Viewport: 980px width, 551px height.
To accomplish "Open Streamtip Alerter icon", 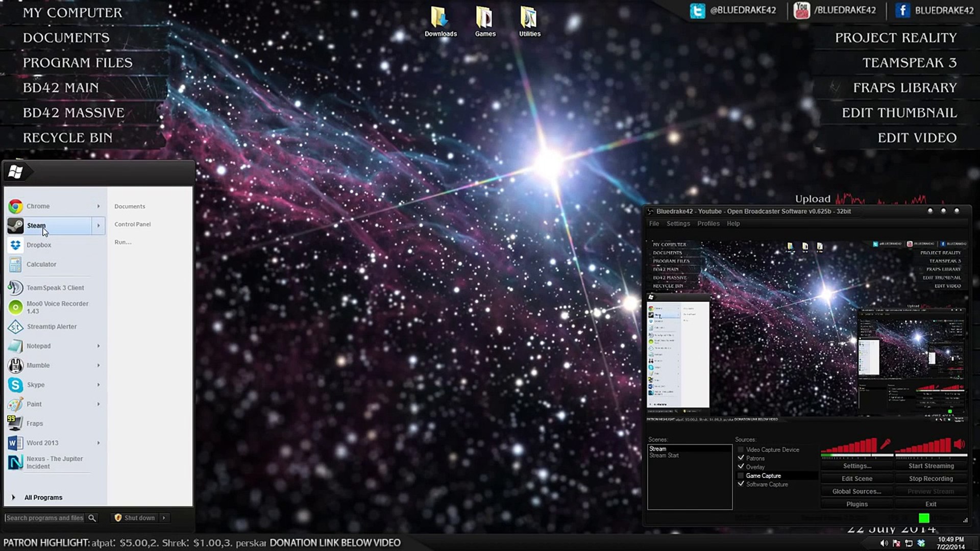I will tap(15, 327).
